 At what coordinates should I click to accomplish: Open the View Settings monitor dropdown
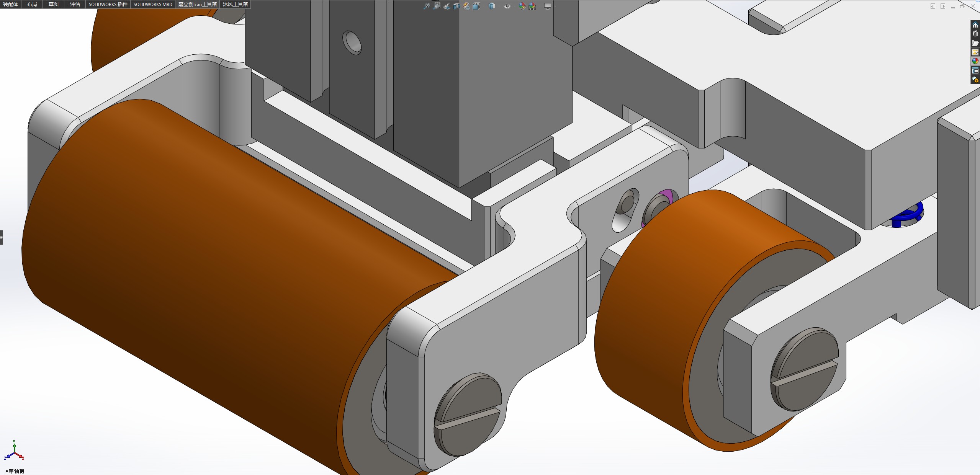548,6
